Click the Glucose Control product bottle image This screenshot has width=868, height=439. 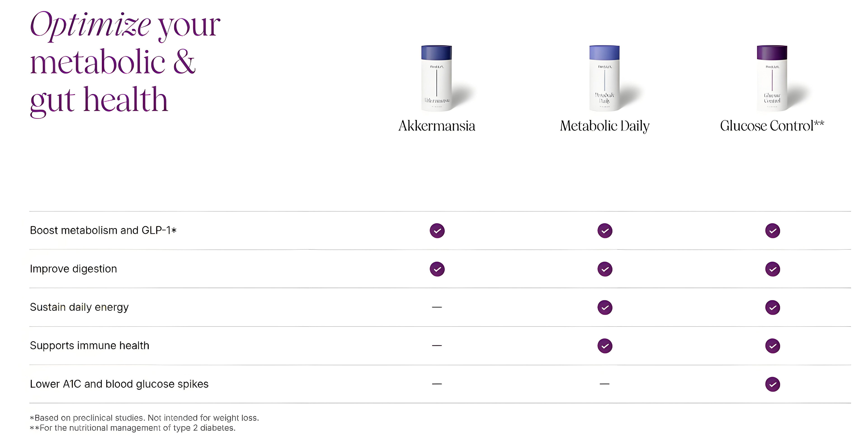[772, 78]
